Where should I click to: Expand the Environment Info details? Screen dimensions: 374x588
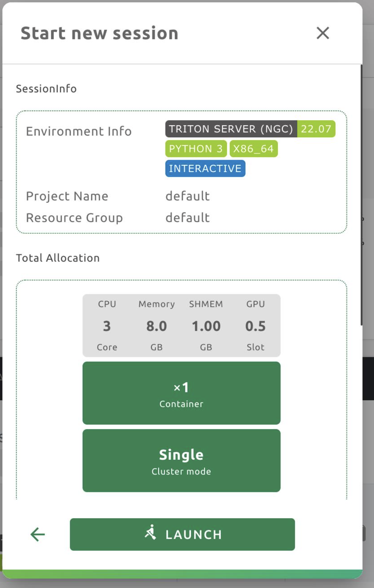pyautogui.click(x=79, y=131)
